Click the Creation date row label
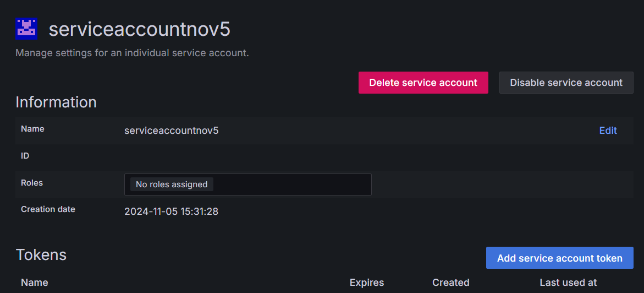The height and width of the screenshot is (293, 644). [48, 209]
